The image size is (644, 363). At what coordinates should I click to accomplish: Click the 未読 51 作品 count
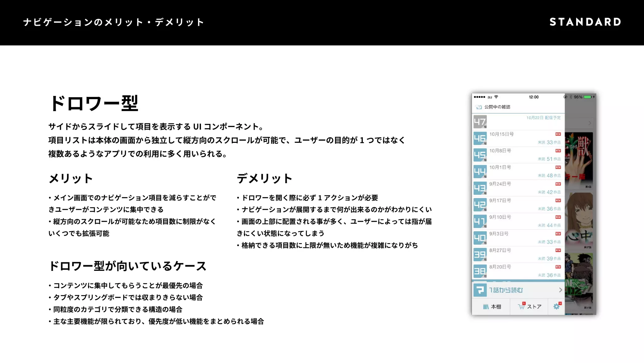click(549, 159)
